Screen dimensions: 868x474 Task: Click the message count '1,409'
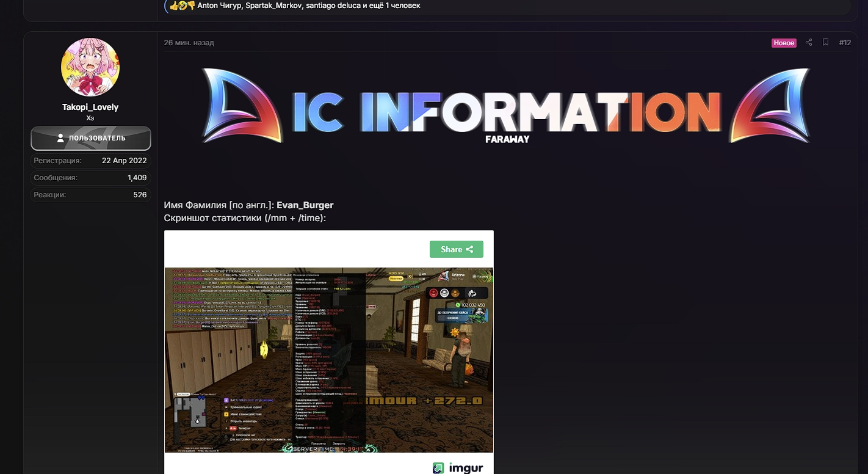[137, 178]
